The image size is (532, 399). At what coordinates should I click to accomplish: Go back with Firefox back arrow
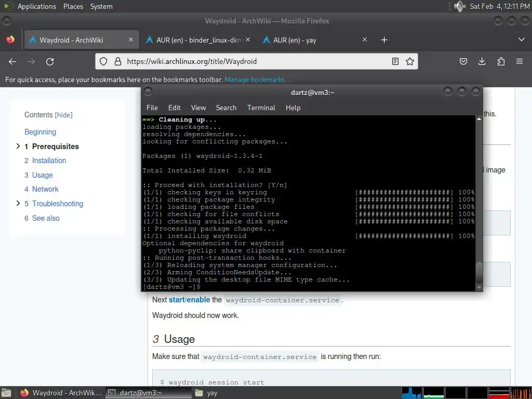click(12, 61)
